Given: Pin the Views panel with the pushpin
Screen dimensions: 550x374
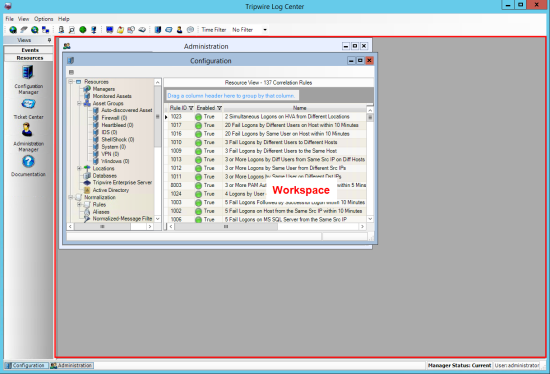Looking at the screenshot, I should [49, 40].
